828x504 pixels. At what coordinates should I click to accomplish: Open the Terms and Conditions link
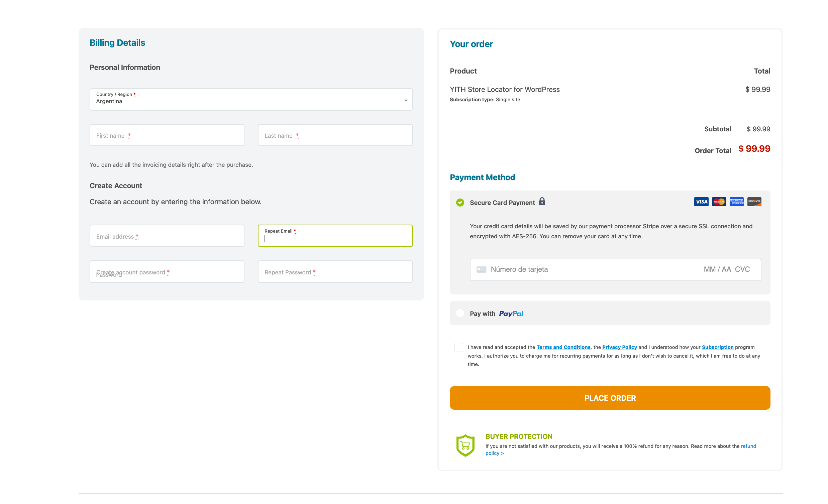[563, 347]
